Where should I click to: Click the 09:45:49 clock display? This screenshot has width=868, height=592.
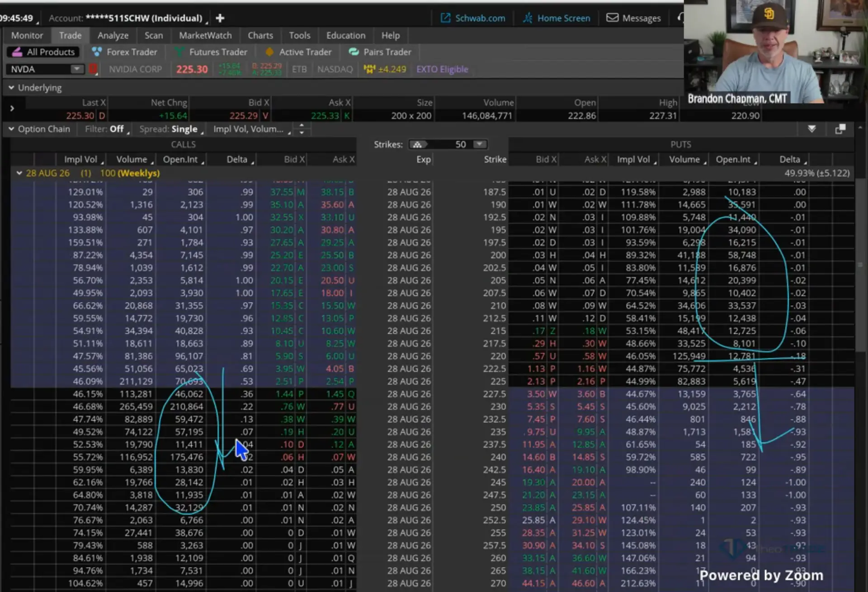click(x=17, y=18)
